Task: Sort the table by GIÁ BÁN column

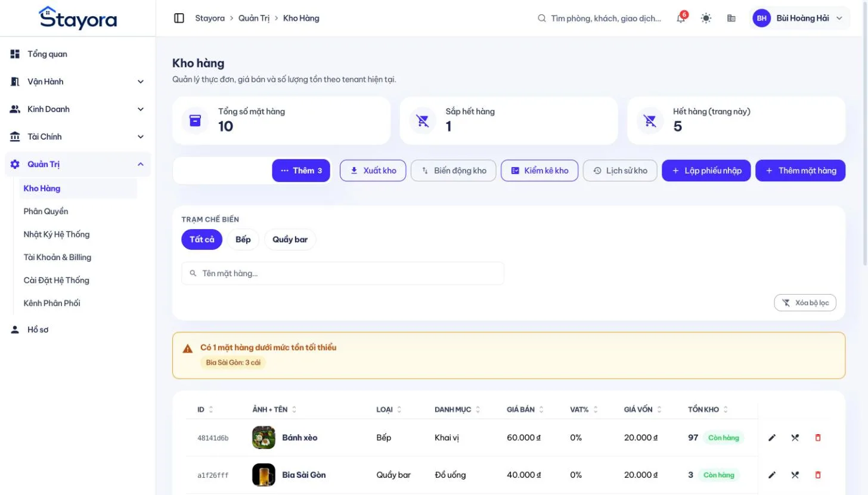Action: 525,410
